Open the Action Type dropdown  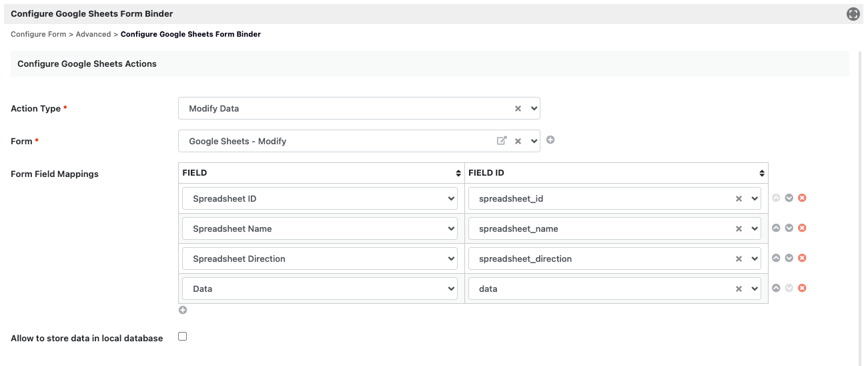pyautogui.click(x=533, y=109)
